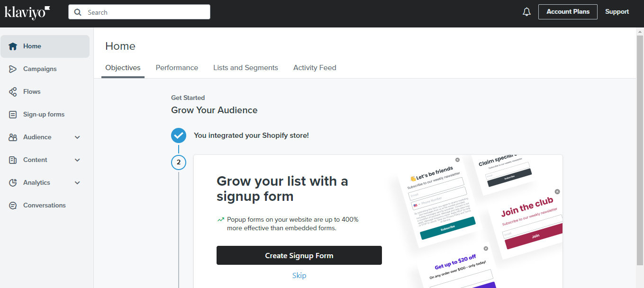The height and width of the screenshot is (288, 644).
Task: Open Conversations chat bubble icon
Action: 13,206
